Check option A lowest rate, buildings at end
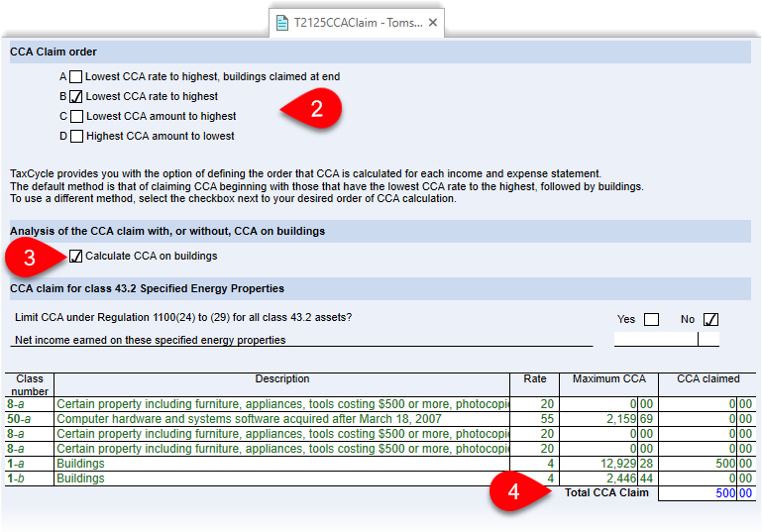 [x=76, y=76]
